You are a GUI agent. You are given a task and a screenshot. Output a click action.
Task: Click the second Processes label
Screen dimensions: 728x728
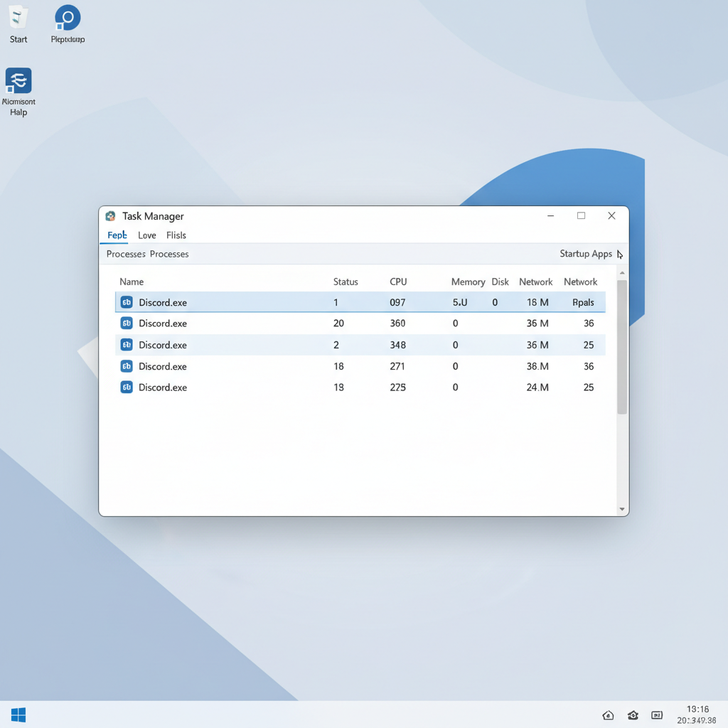pos(169,254)
